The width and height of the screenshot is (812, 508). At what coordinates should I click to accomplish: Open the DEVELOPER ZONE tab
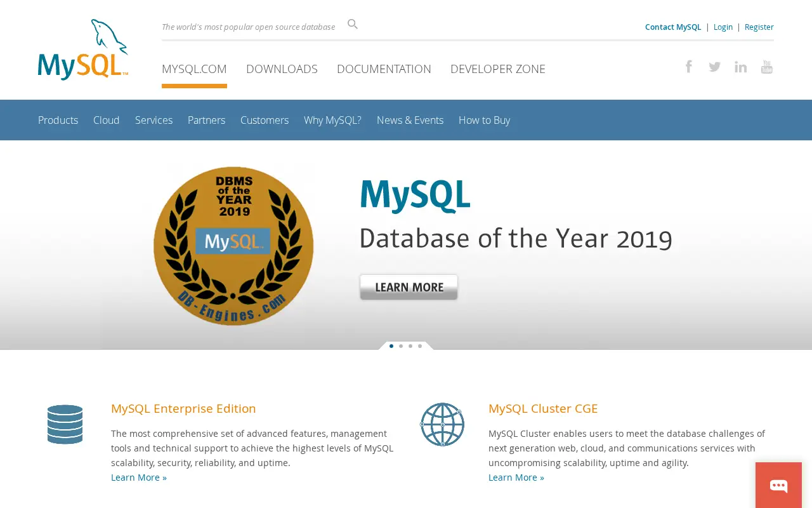coord(498,69)
